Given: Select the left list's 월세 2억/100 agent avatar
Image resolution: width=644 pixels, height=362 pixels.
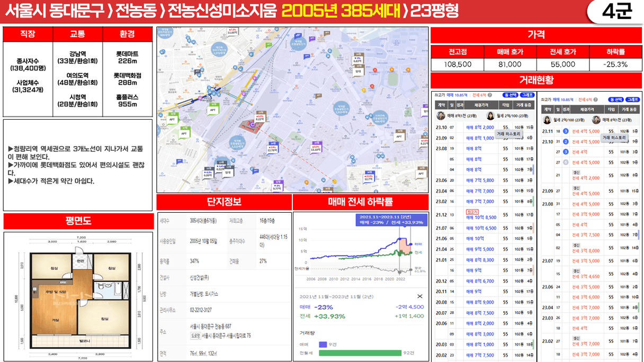Looking at the screenshot, I should tap(490, 116).
